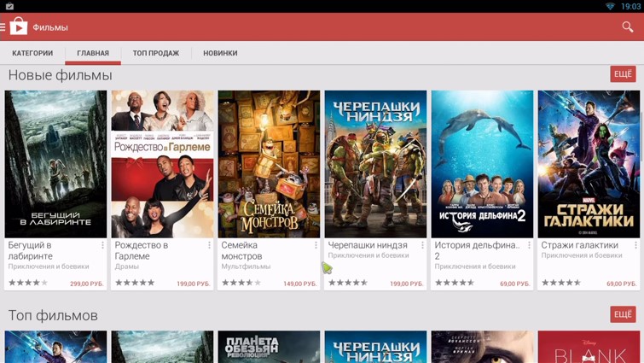This screenshot has height=363, width=644.
Task: Open Стражи галактики poster in Новые фильмы
Action: tap(589, 164)
